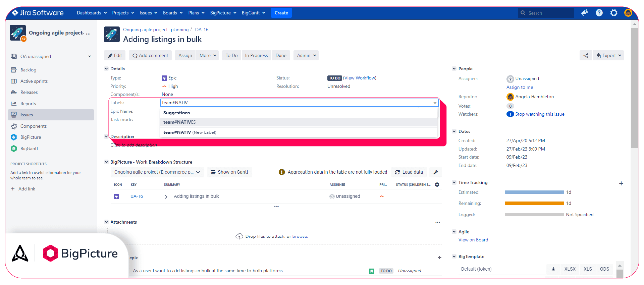Screen dimensions: 644x285
Task: Collapse the People section
Action: coord(454,68)
